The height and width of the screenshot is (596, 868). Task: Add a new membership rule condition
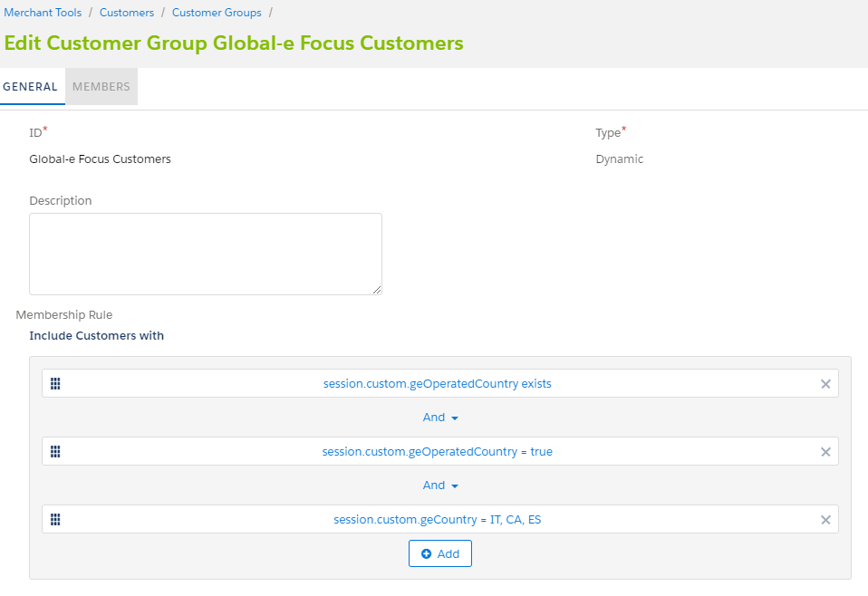(x=440, y=553)
